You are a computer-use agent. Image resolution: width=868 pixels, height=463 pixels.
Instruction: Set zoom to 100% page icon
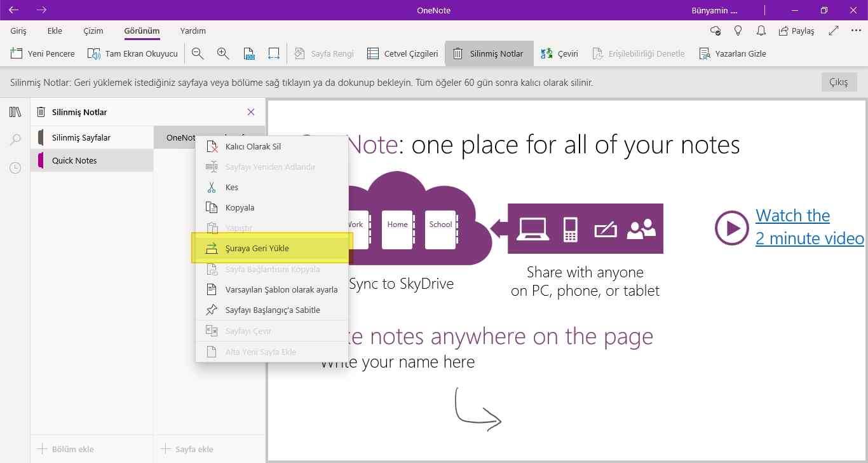(x=248, y=53)
